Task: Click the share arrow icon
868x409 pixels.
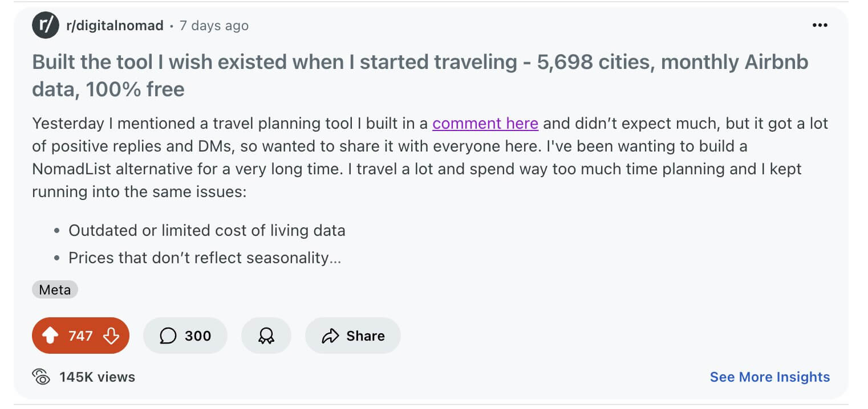Action: pos(330,336)
